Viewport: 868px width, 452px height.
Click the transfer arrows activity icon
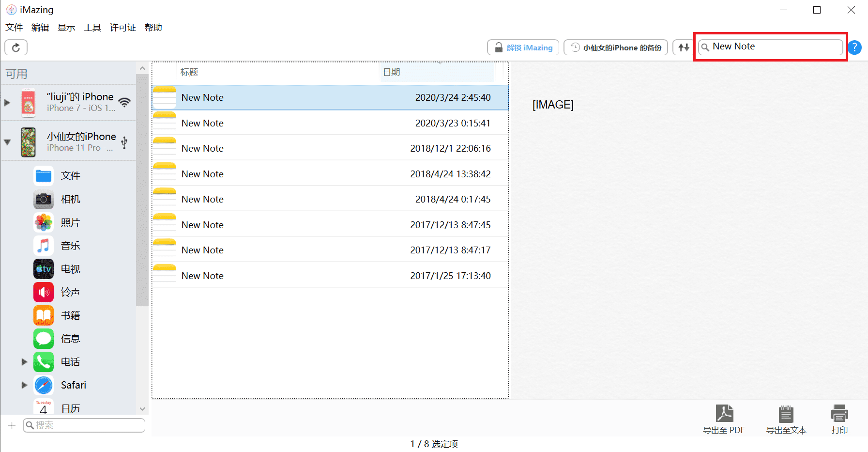point(683,47)
